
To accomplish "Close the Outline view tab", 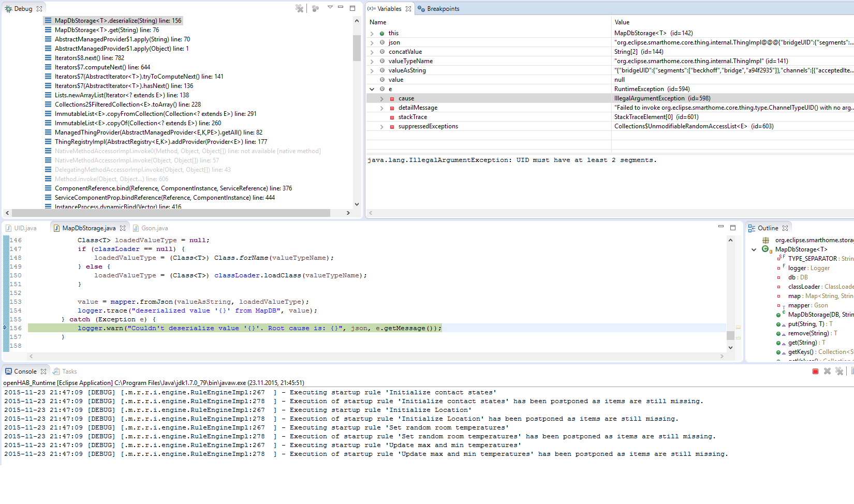I will click(x=785, y=228).
